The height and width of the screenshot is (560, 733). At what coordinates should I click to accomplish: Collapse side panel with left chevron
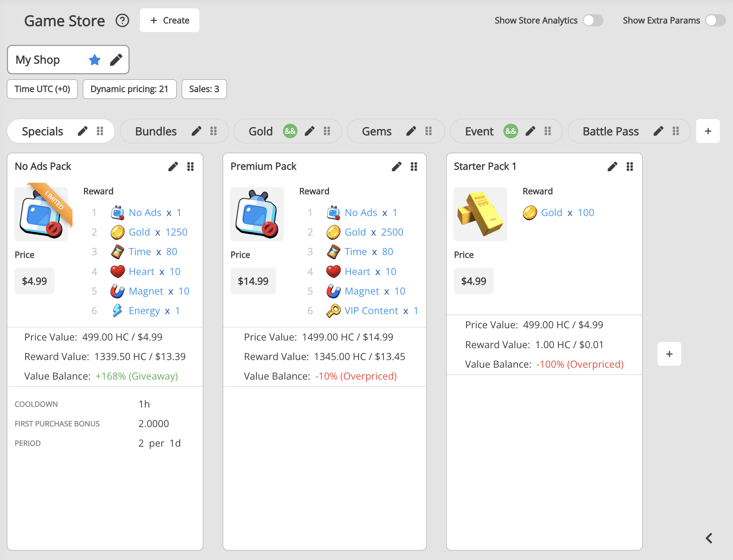point(709,538)
